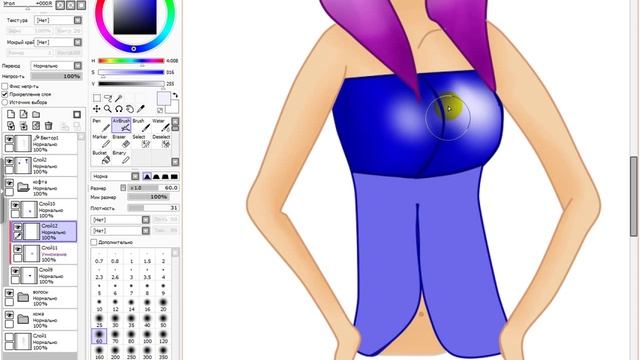Adjust the Плотность density slider
Screen dimensions: 640x360
pyautogui.click(x=153, y=208)
